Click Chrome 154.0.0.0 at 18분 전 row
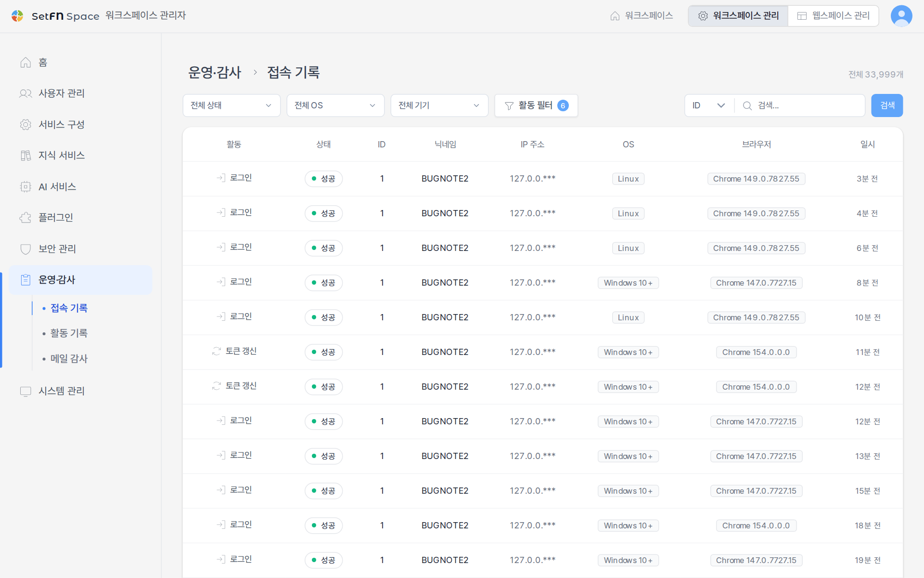Screen dimensions: 924x578 click(756, 525)
